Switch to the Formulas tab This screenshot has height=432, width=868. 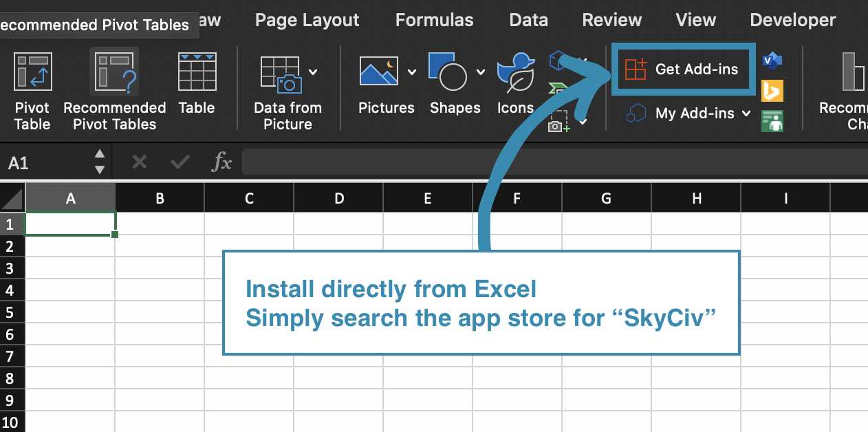(x=434, y=20)
